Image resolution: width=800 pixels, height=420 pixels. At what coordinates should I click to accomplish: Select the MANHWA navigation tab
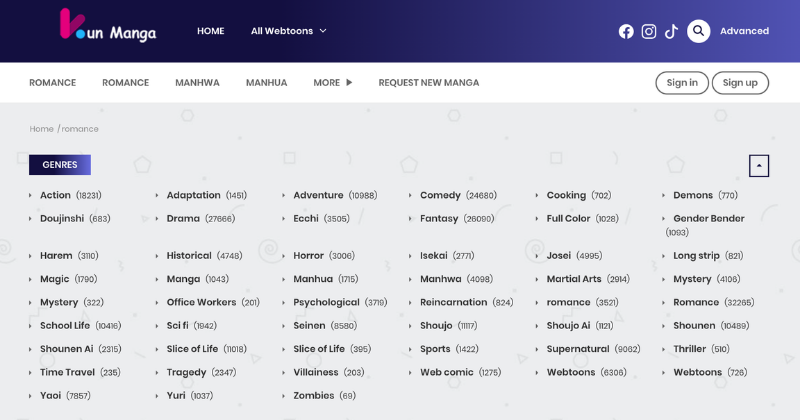point(197,83)
